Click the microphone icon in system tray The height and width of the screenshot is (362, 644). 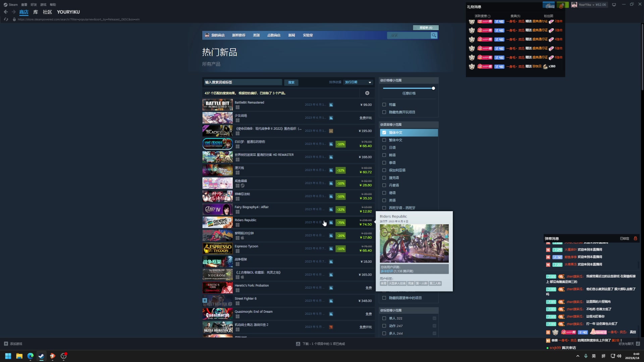coord(586,356)
